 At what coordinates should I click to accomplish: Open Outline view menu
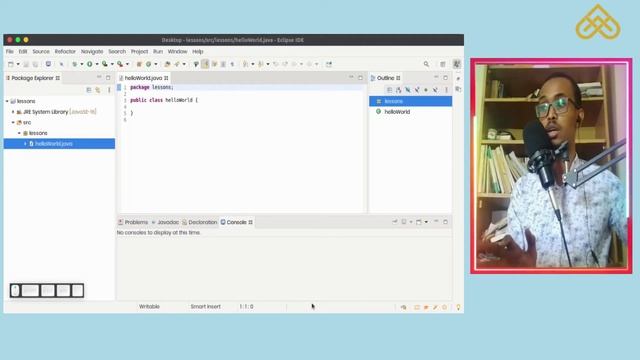pyautogui.click(x=446, y=90)
